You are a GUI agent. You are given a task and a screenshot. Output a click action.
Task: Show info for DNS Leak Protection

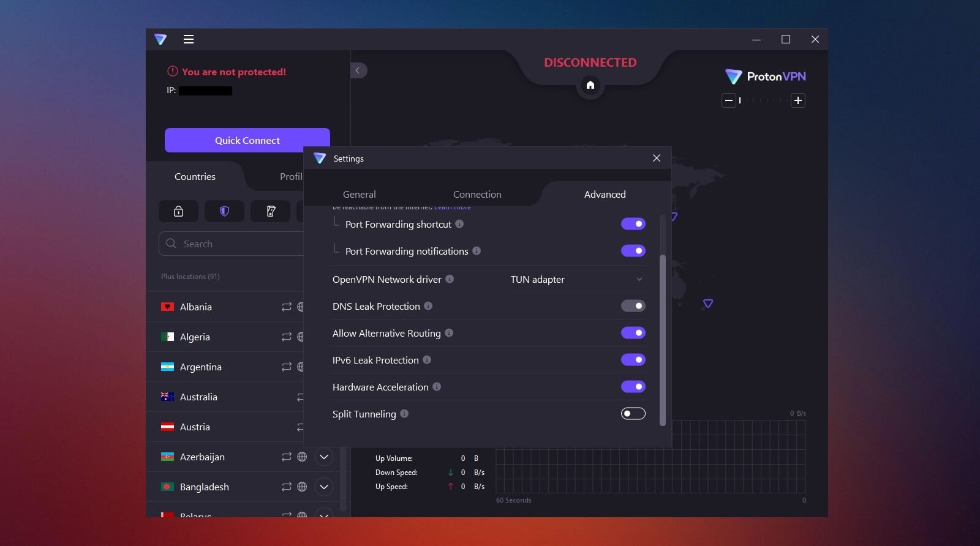428,306
